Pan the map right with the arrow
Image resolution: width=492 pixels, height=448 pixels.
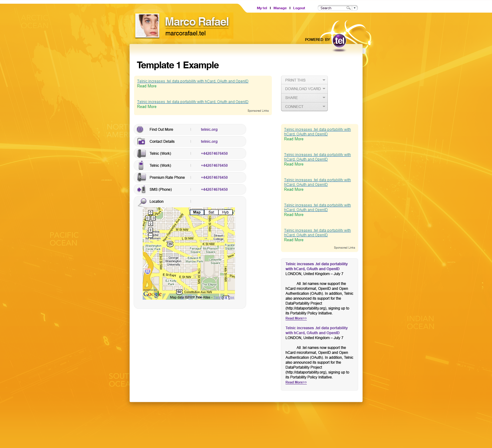point(153,218)
